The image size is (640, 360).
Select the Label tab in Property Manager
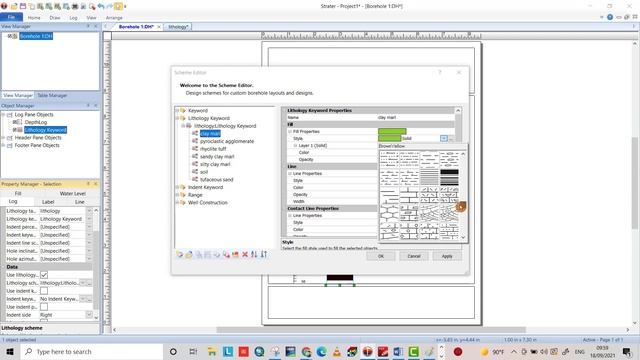tap(48, 202)
